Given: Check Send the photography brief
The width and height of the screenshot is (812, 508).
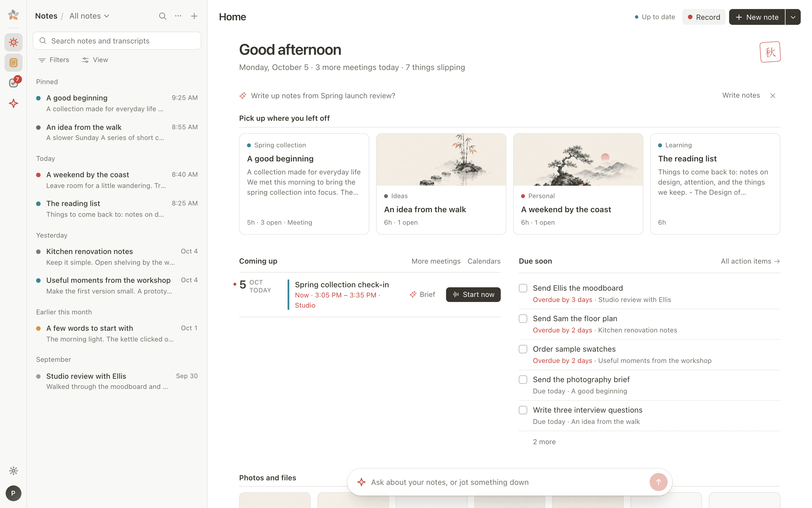Looking at the screenshot, I should [523, 380].
